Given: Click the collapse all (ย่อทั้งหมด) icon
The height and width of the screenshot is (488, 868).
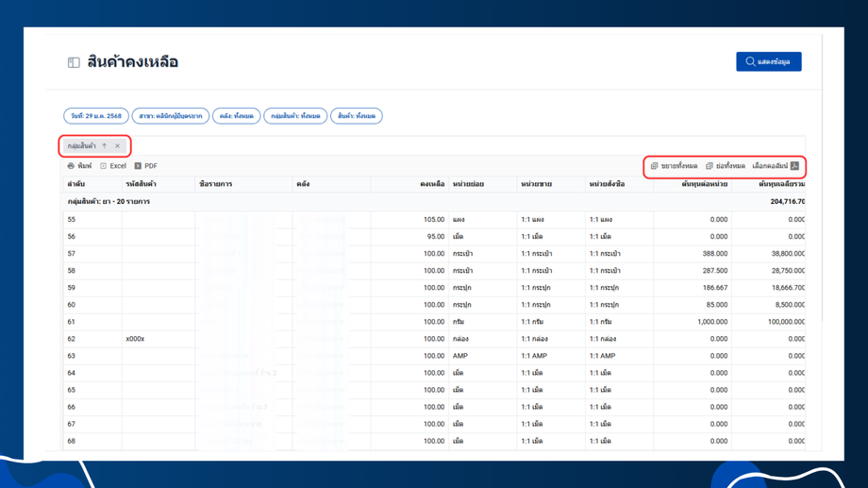Looking at the screenshot, I should click(x=709, y=166).
